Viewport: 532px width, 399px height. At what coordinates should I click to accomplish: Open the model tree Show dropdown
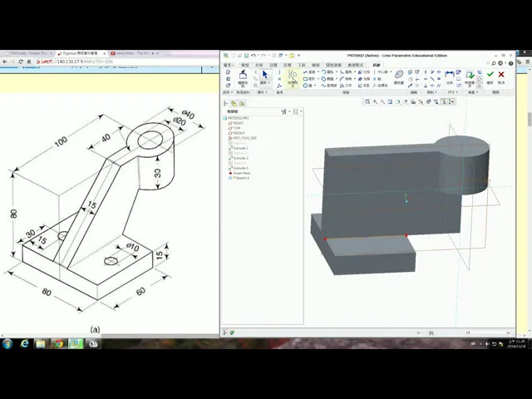298,111
